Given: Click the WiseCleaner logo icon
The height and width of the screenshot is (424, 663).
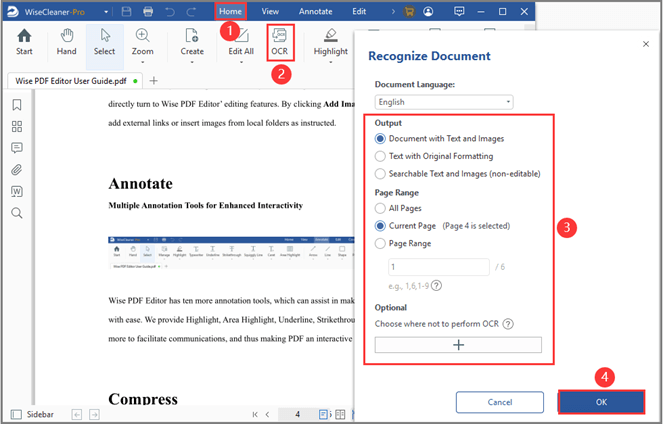Looking at the screenshot, I should click(x=12, y=11).
